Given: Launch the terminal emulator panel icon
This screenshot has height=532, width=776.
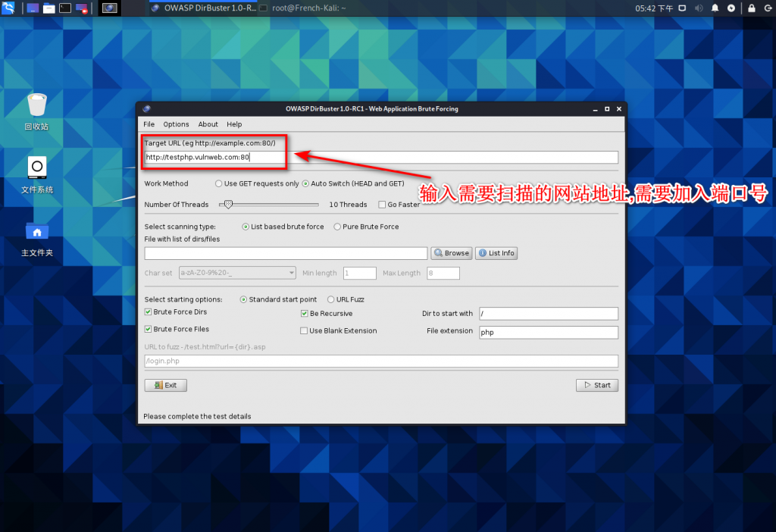Looking at the screenshot, I should click(65, 8).
